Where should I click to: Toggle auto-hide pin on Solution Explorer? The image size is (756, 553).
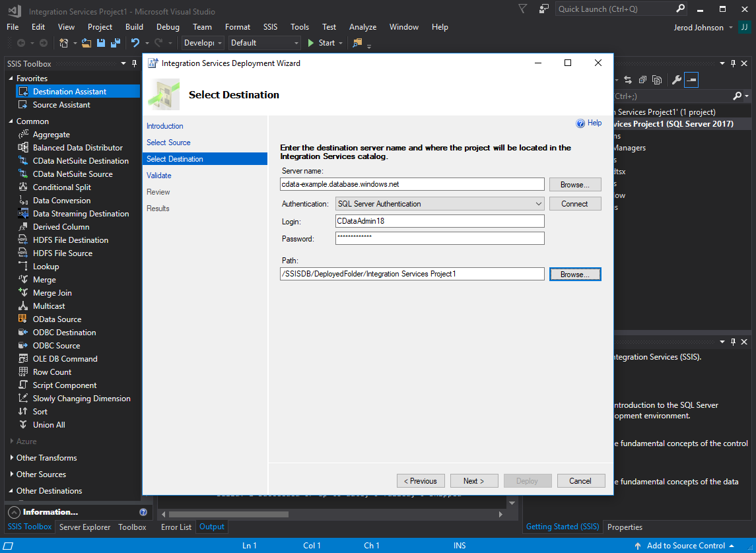pyautogui.click(x=732, y=63)
